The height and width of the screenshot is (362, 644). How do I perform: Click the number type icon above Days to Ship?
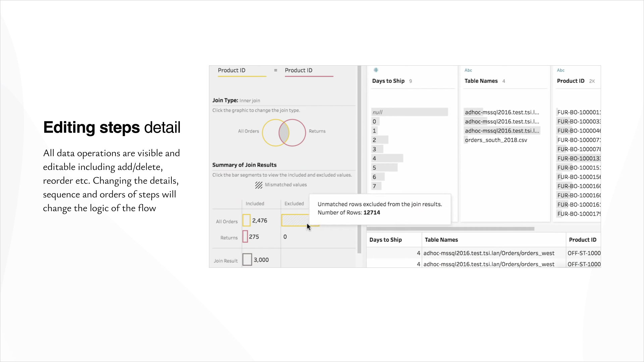[x=376, y=70]
